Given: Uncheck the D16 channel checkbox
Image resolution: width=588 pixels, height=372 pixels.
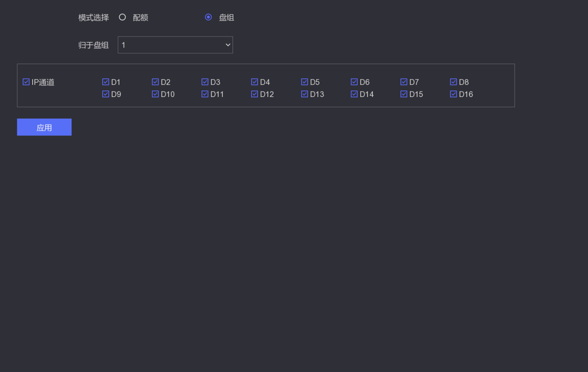Looking at the screenshot, I should pos(453,94).
